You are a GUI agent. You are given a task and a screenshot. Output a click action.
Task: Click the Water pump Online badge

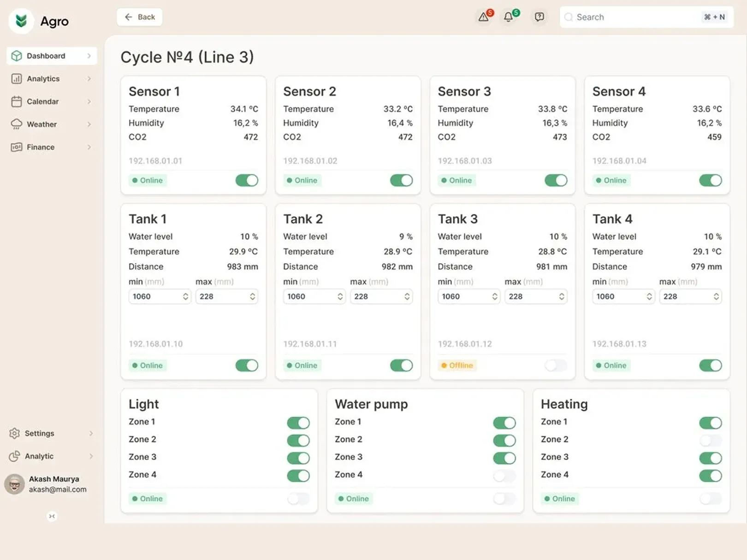point(354,499)
